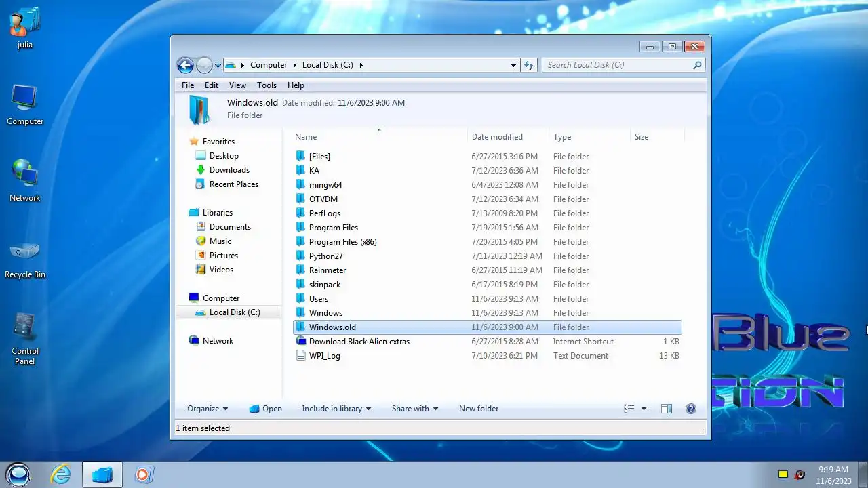
Task: Select the Python27 folder icon
Action: coord(301,256)
